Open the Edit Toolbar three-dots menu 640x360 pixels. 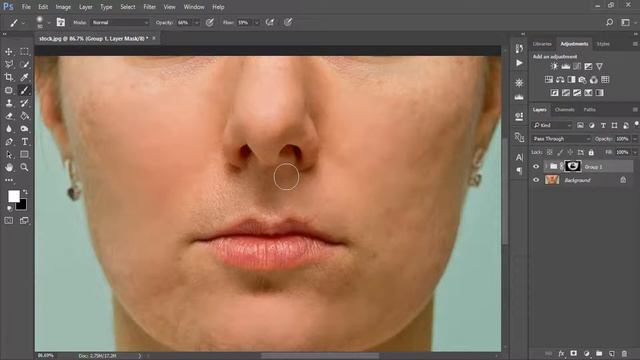coord(9,180)
